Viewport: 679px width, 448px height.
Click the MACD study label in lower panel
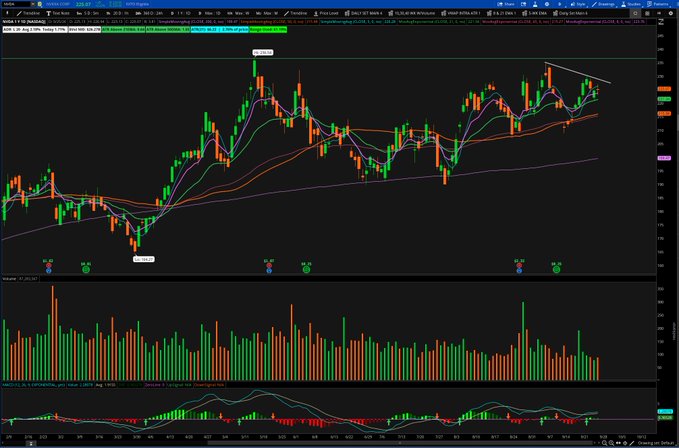[x=34, y=384]
